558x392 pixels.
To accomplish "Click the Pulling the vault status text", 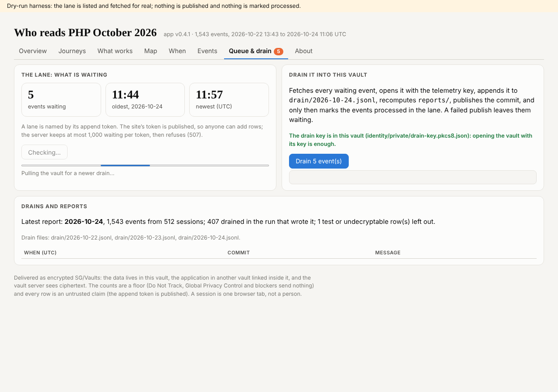I will pyautogui.click(x=68, y=173).
